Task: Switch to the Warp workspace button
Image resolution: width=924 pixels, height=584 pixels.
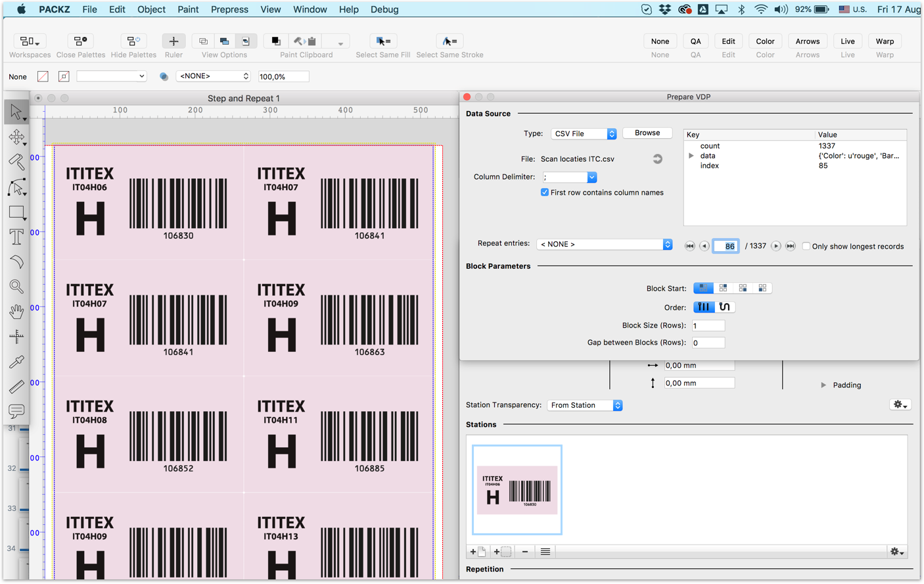Action: [885, 41]
